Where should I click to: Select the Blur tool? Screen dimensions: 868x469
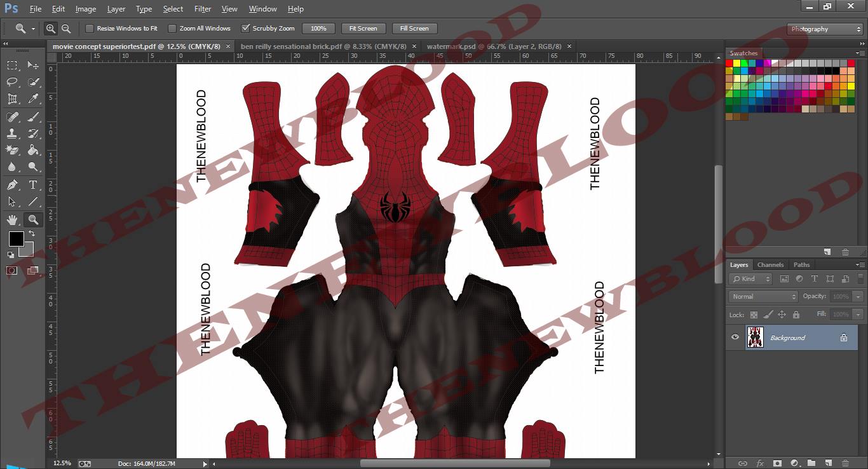click(x=12, y=167)
